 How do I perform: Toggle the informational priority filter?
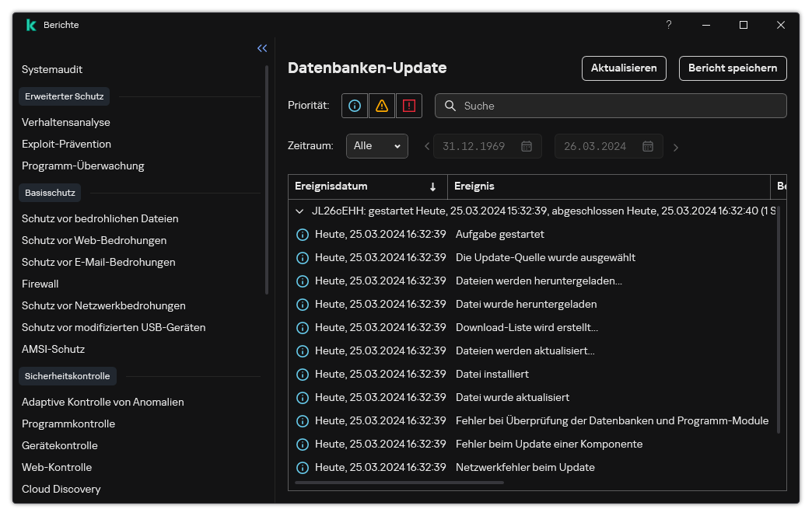[x=355, y=106]
